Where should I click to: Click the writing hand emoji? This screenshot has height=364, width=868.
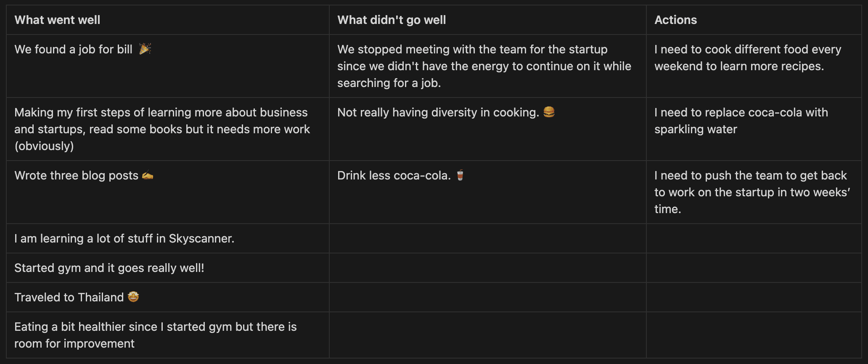coord(148,175)
